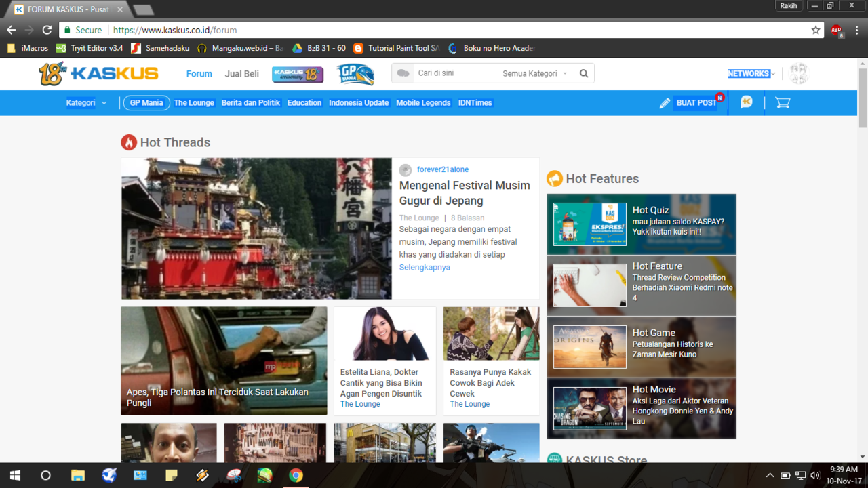Click the cloud icon in search box
The height and width of the screenshot is (488, 868).
(x=403, y=73)
